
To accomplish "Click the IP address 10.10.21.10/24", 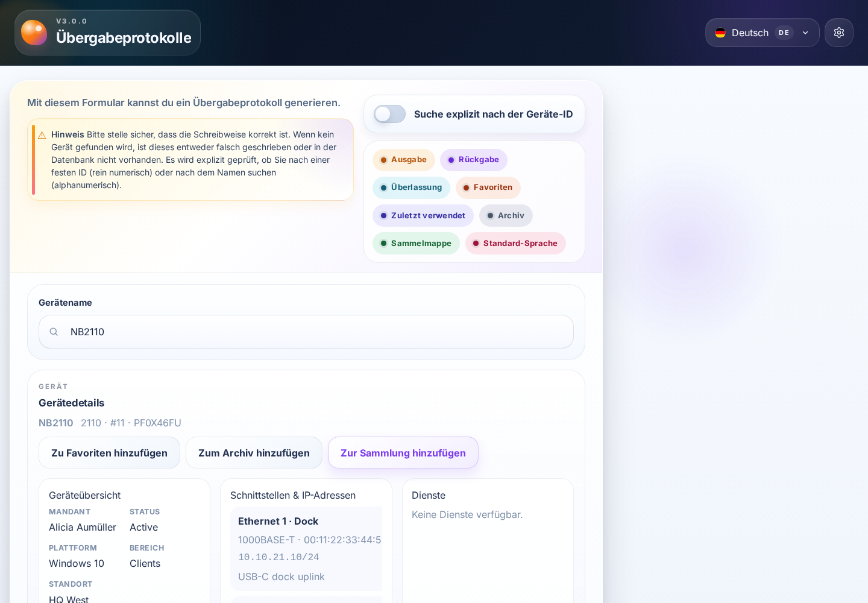I will 278,557.
